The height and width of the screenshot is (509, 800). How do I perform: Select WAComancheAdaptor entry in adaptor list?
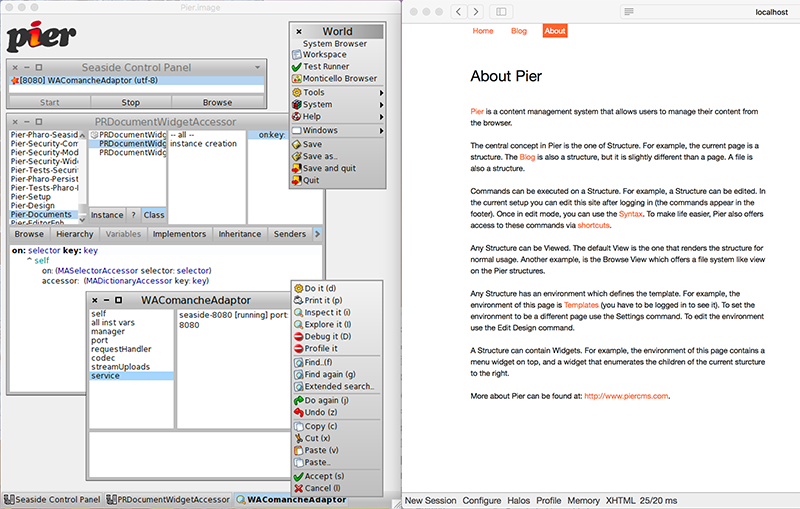point(137,81)
